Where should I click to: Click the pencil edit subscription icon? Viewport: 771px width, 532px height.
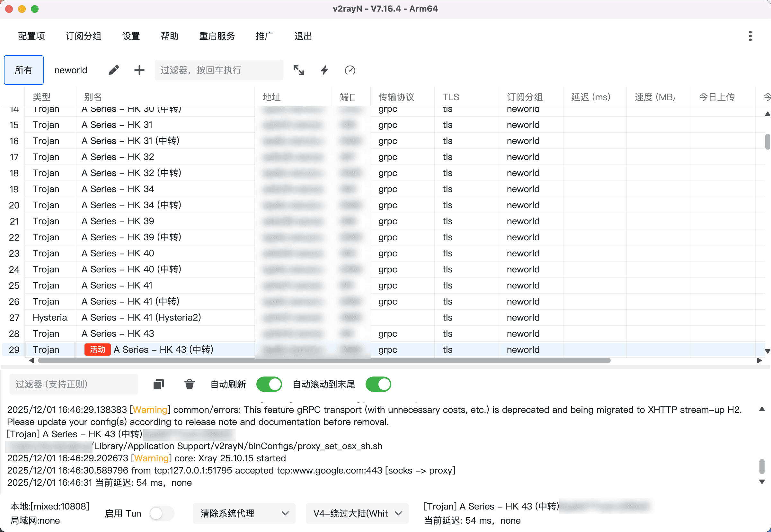(x=114, y=70)
